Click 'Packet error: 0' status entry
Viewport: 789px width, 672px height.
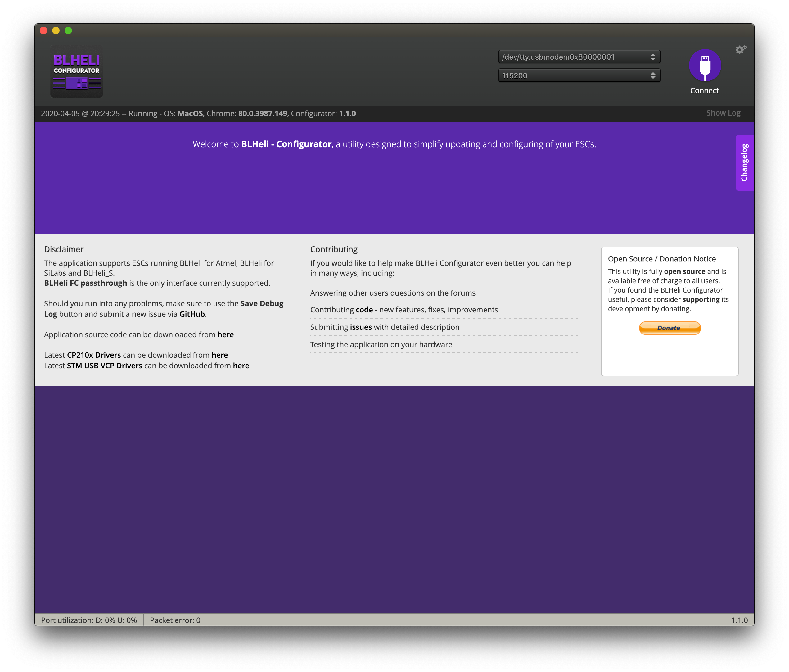[175, 620]
